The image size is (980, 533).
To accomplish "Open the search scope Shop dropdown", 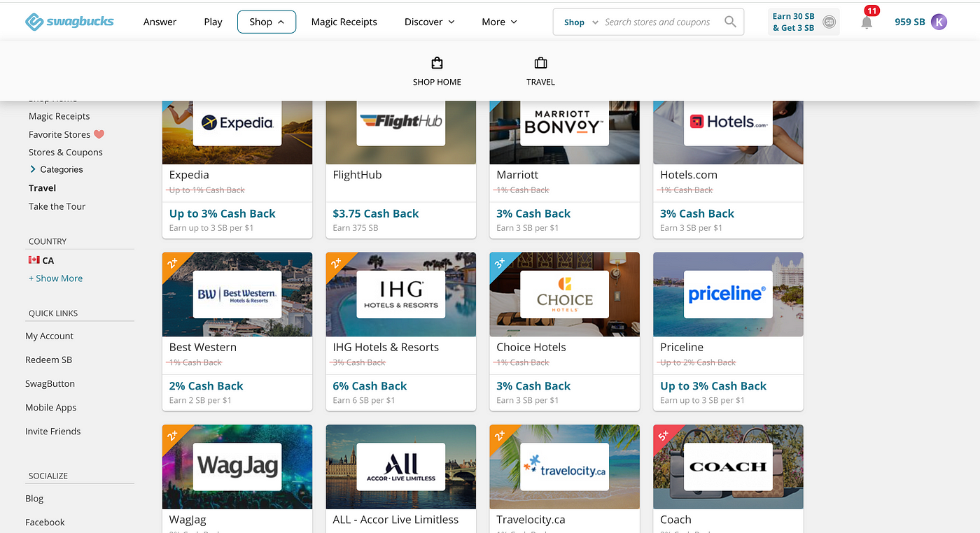I will coord(581,22).
